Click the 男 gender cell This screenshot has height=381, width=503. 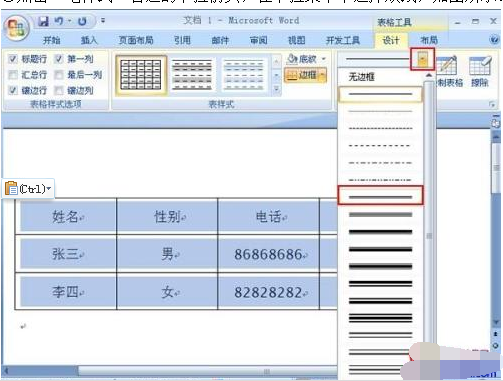167,254
